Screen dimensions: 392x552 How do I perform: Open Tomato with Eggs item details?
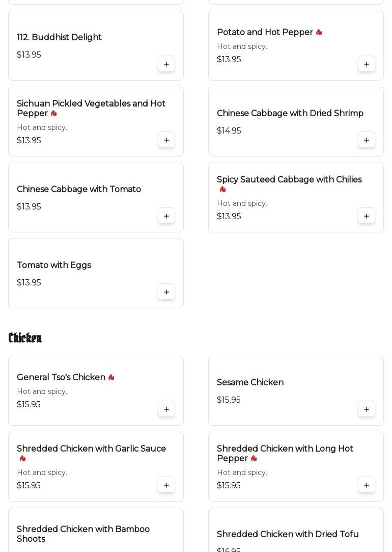tap(54, 266)
